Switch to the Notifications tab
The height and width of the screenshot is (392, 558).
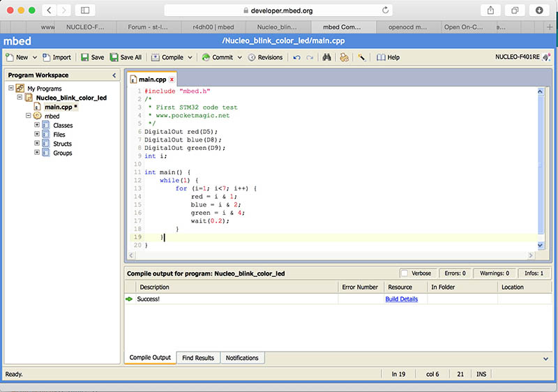pyautogui.click(x=242, y=358)
